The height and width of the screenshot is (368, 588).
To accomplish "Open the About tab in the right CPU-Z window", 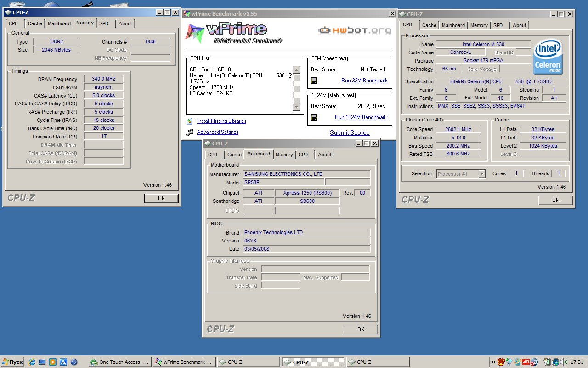I will point(519,25).
